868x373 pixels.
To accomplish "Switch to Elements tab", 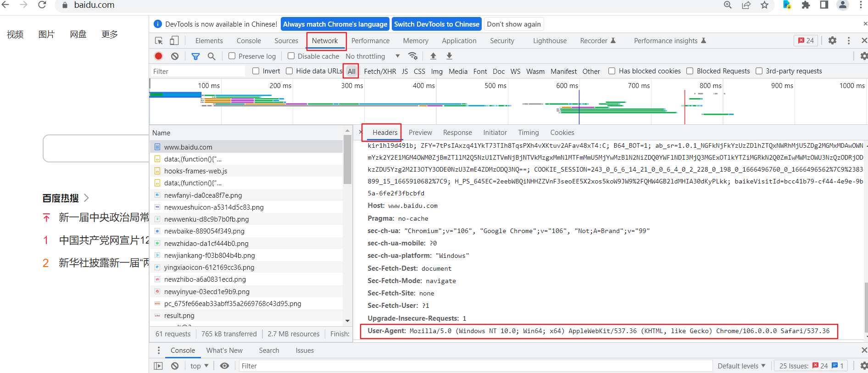I will (x=209, y=41).
